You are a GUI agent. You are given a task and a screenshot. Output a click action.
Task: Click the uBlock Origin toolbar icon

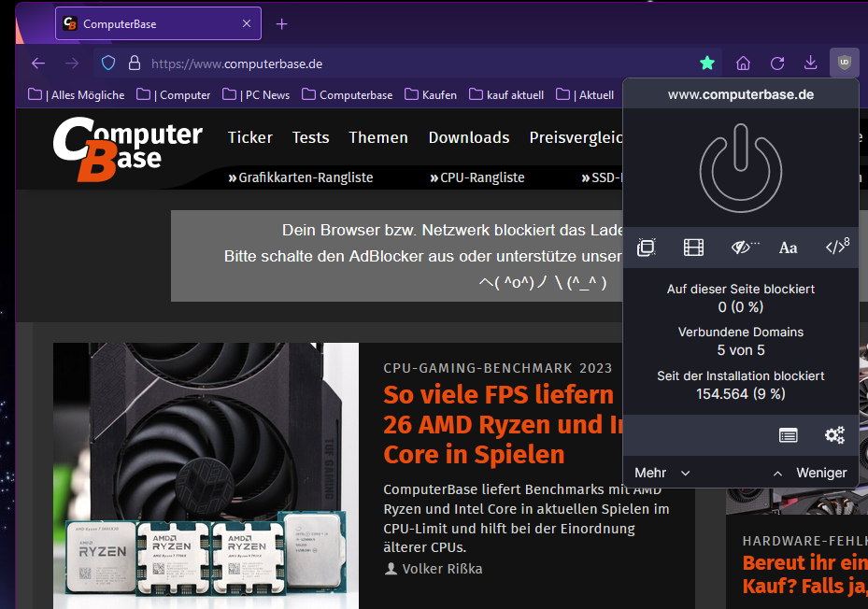click(x=845, y=63)
